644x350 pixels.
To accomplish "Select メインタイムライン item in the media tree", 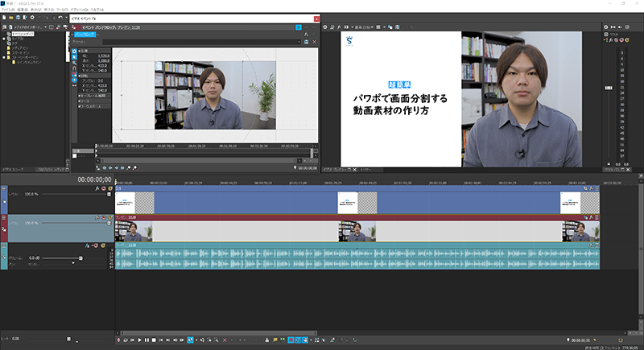I will (x=29, y=62).
